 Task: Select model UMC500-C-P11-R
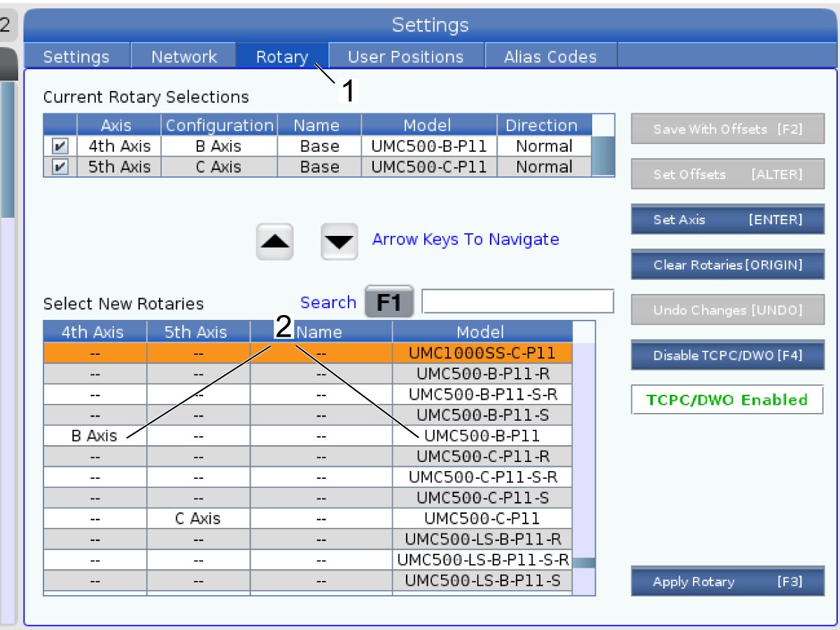coord(482,456)
